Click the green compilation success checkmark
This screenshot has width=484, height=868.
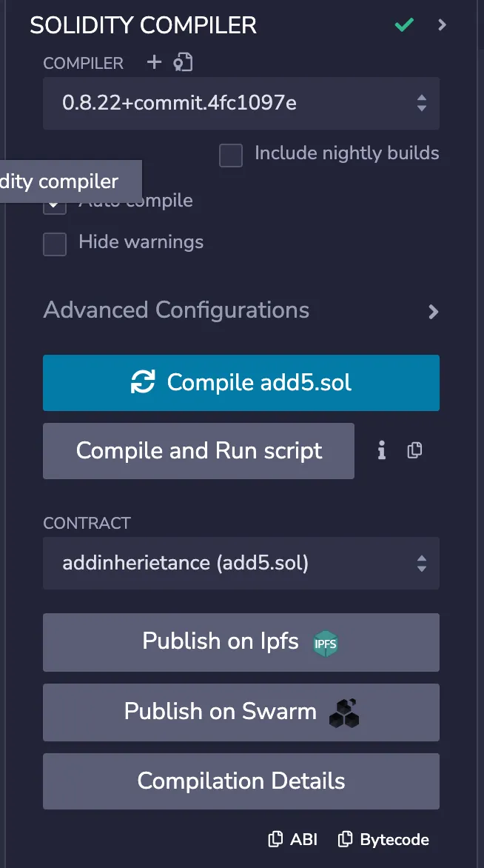pos(403,25)
